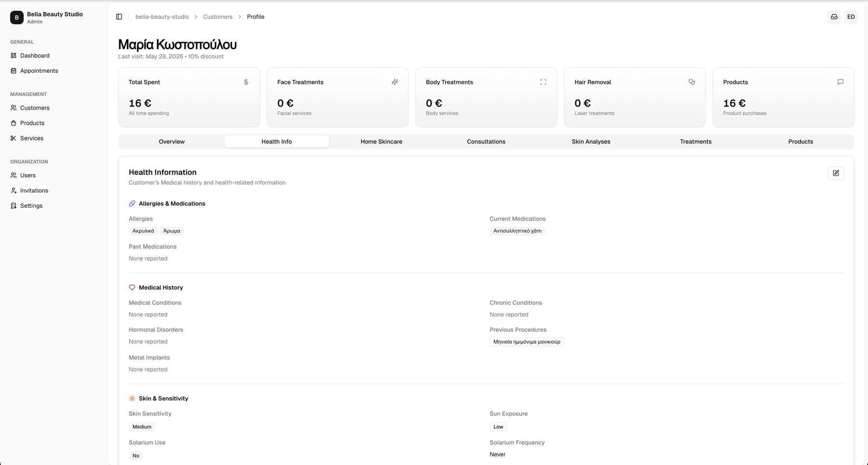Switch to the Overview tab
The image size is (868, 465).
172,142
